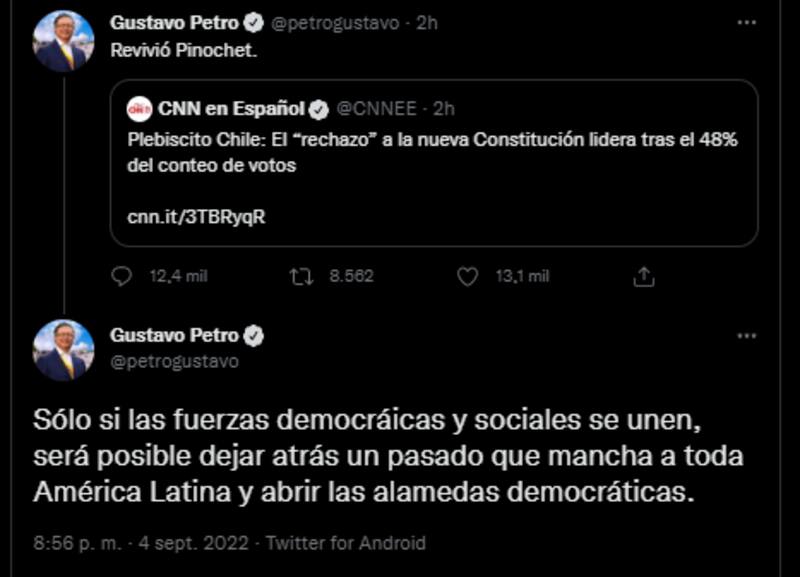
Task: Open more options on second tweet
Action: [746, 336]
